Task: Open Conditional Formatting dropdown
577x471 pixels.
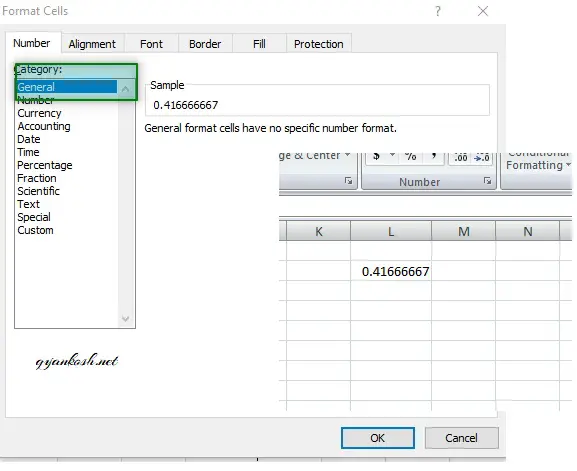Action: (538, 160)
